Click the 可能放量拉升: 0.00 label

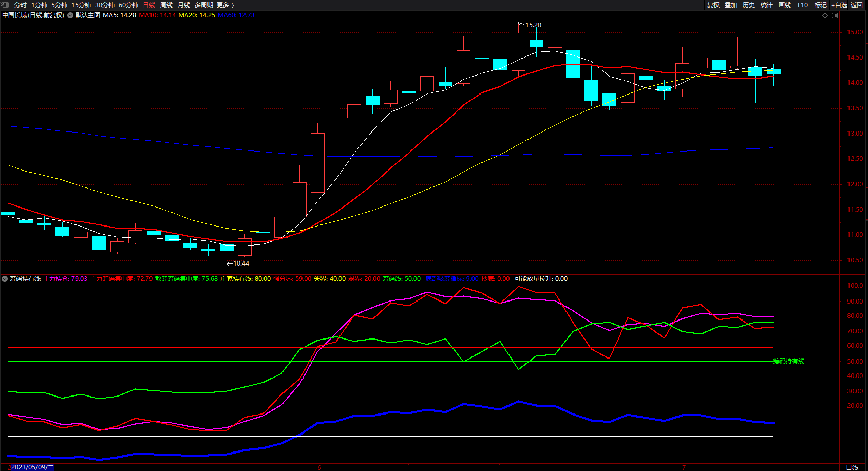(x=541, y=279)
